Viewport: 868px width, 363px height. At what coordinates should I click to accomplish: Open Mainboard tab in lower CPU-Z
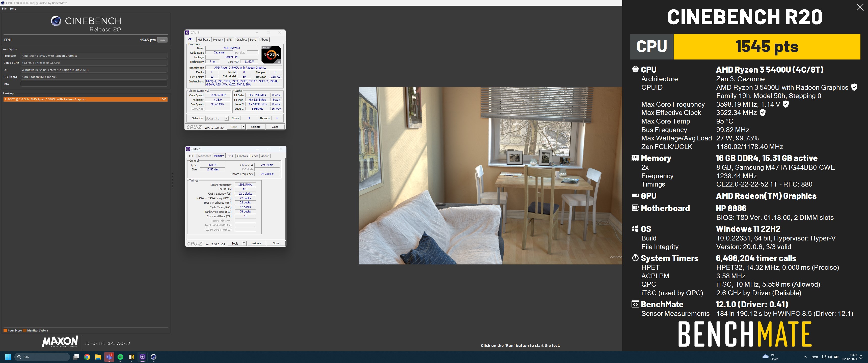(205, 156)
